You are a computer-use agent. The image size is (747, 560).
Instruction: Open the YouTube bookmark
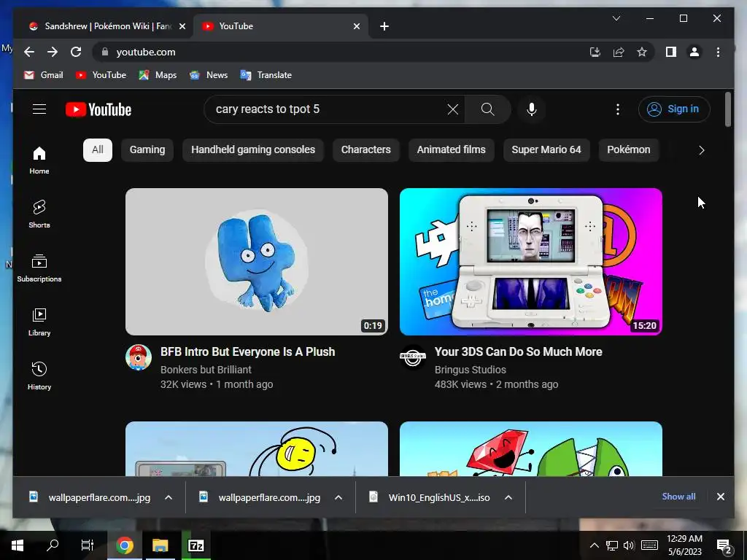click(x=101, y=75)
